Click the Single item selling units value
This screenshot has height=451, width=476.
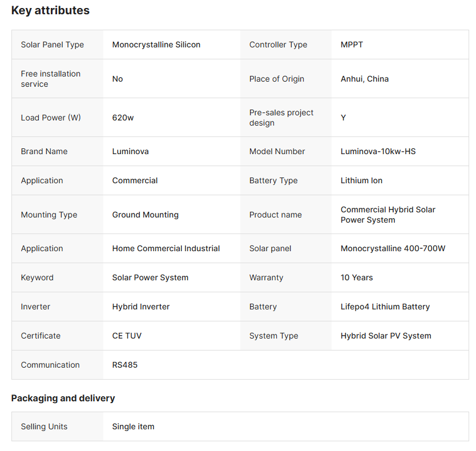[133, 426]
